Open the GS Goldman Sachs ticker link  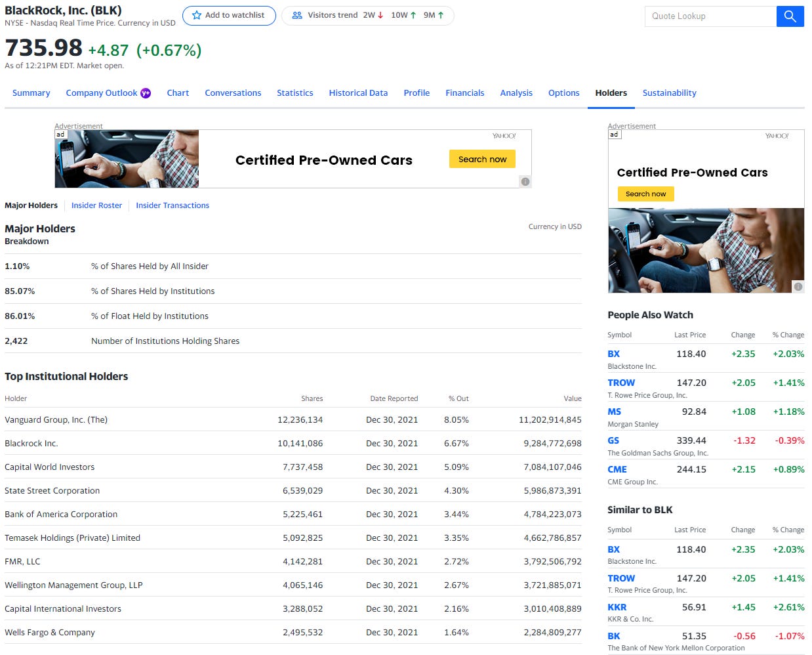pos(613,440)
